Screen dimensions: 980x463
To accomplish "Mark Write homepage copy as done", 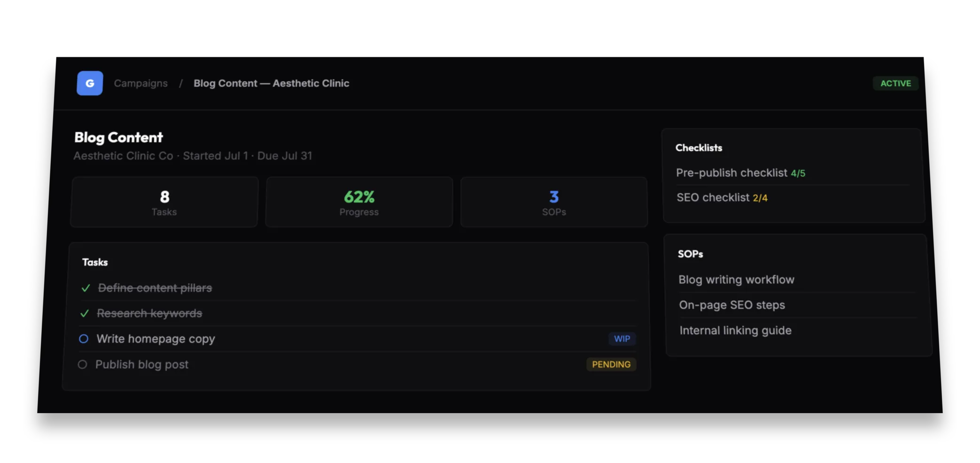I will tap(84, 339).
